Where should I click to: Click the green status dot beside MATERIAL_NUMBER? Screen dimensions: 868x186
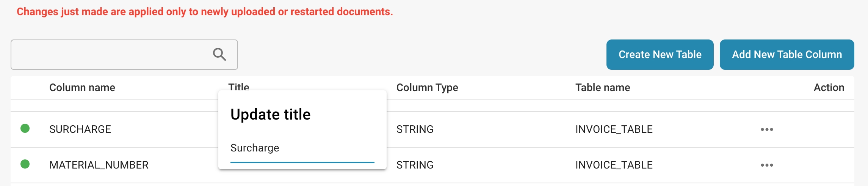click(25, 164)
